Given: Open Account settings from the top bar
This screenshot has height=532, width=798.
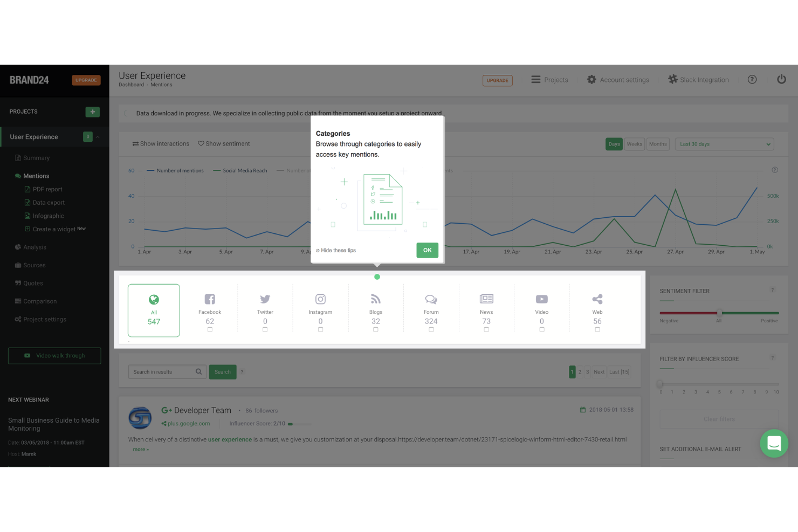Looking at the screenshot, I should tap(618, 79).
